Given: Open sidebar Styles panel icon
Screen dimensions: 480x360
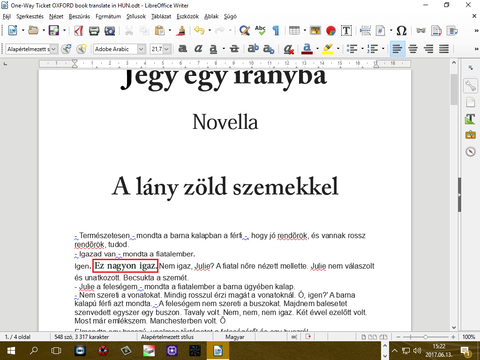Looking at the screenshot, I should [x=470, y=119].
